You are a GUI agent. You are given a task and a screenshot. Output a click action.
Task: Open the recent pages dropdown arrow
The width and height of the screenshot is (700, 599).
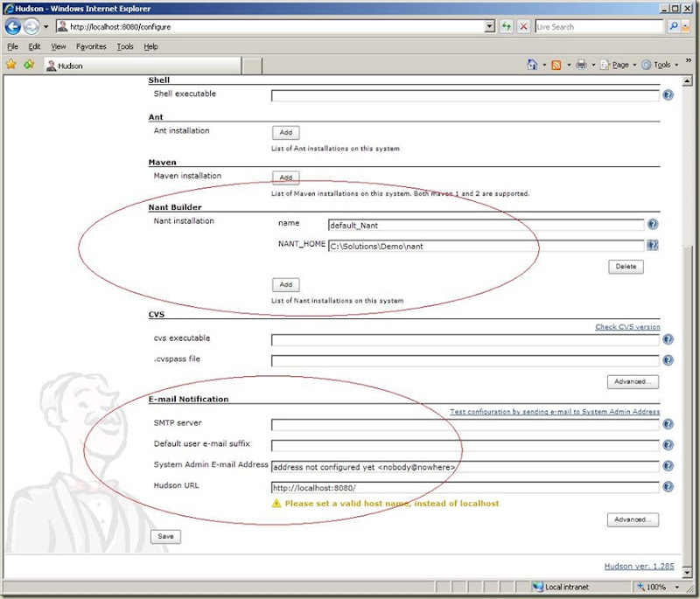click(45, 27)
